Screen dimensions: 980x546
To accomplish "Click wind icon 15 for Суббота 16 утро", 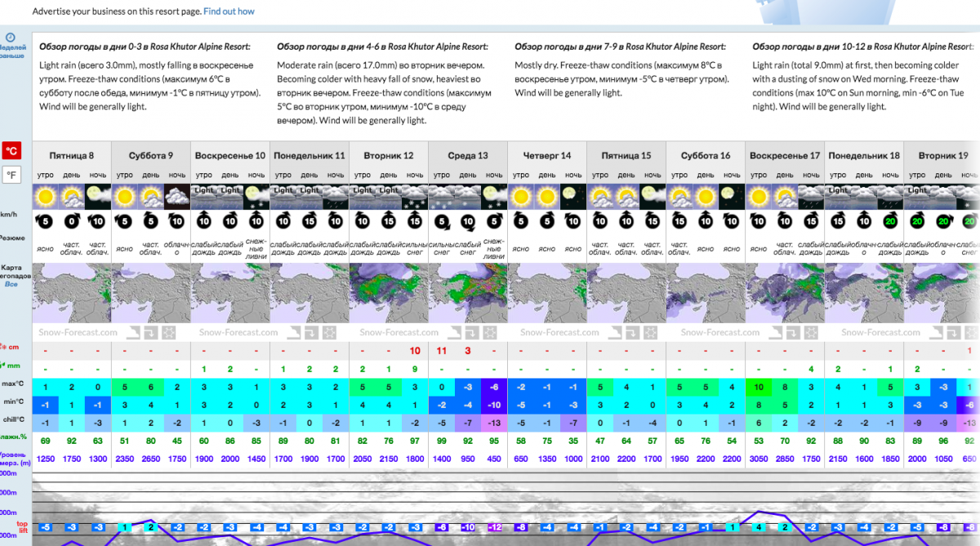I will pyautogui.click(x=679, y=222).
